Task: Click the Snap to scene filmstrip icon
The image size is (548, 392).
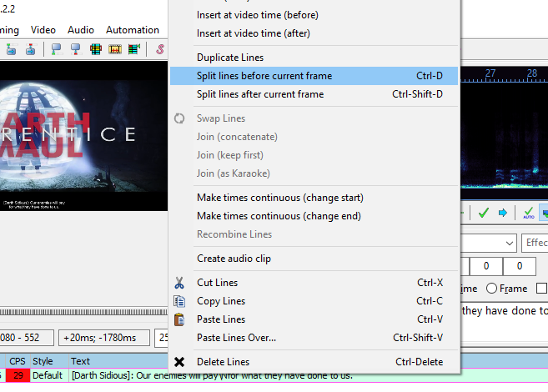Action: click(x=115, y=49)
